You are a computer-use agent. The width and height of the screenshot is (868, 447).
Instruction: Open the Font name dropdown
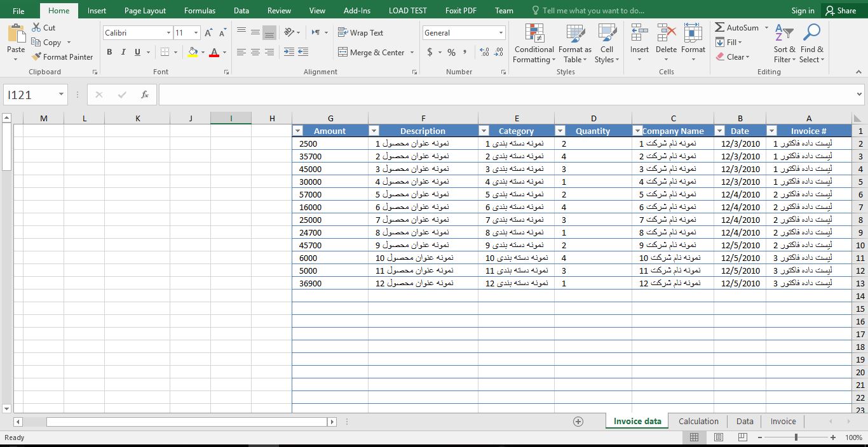(168, 33)
